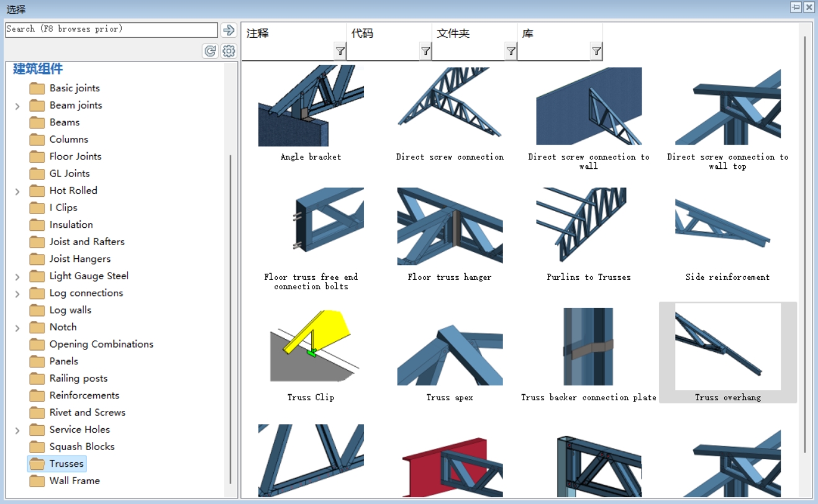The height and width of the screenshot is (504, 818).
Task: Click the I Clips folder icon
Action: (37, 207)
